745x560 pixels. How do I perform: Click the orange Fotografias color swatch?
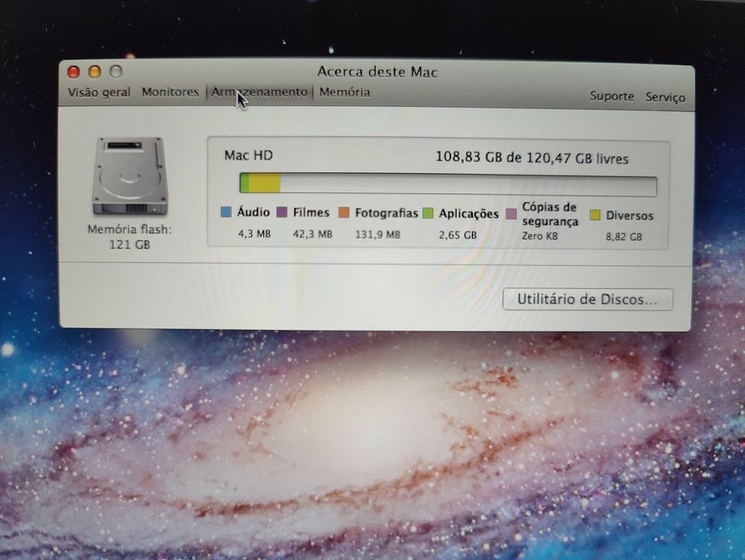[x=344, y=212]
